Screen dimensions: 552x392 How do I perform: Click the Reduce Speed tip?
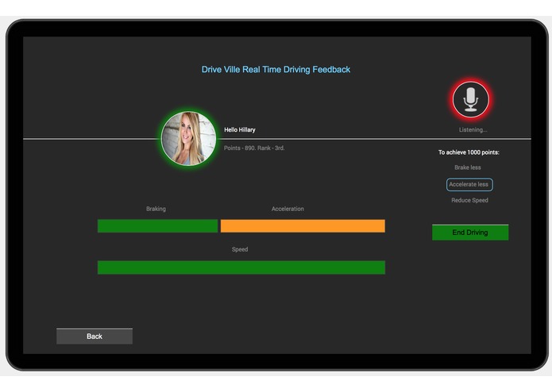click(469, 201)
